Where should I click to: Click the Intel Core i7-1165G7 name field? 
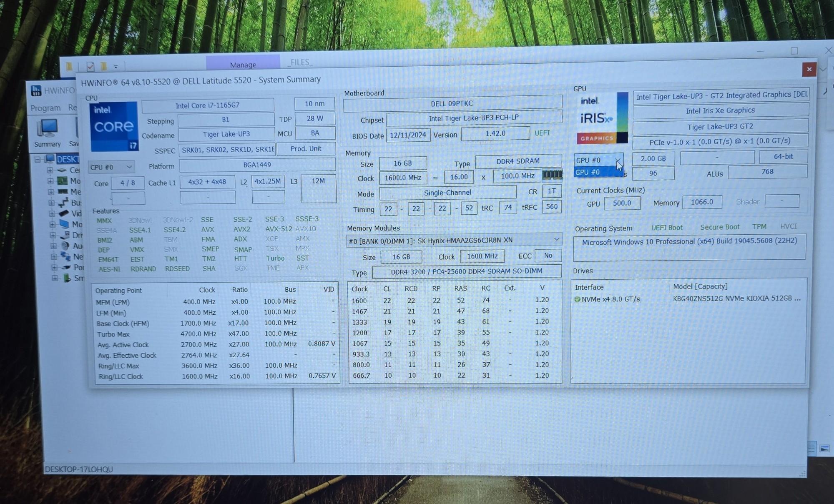pyautogui.click(x=208, y=105)
